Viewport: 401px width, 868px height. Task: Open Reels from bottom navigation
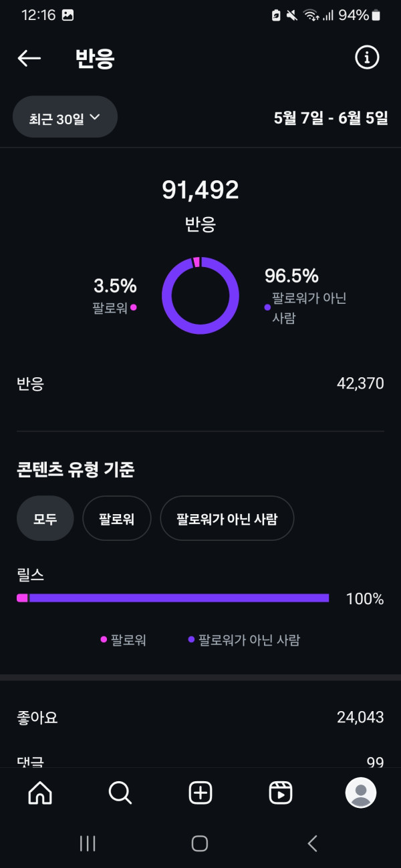[x=281, y=793]
